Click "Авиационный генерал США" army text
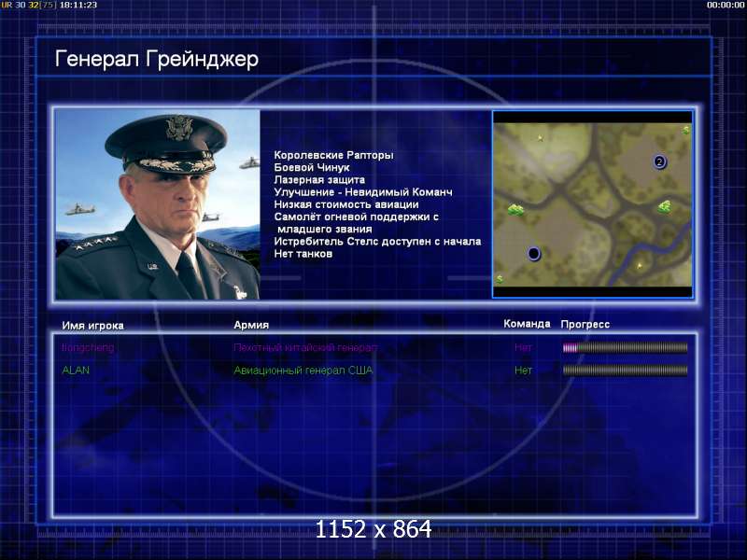Screen dimensions: 747x560 pyautogui.click(x=303, y=370)
